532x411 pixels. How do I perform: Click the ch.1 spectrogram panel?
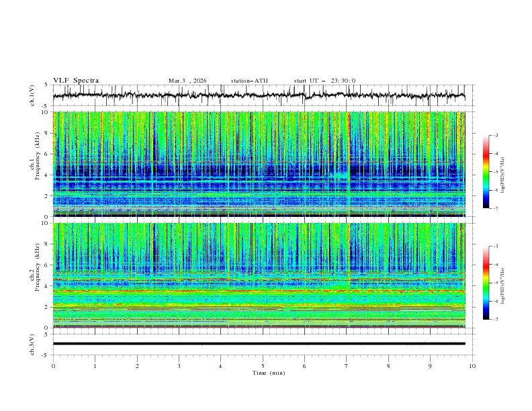point(259,164)
